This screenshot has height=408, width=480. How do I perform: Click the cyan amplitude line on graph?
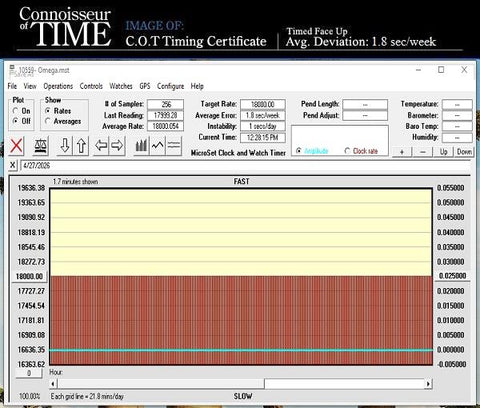241,350
